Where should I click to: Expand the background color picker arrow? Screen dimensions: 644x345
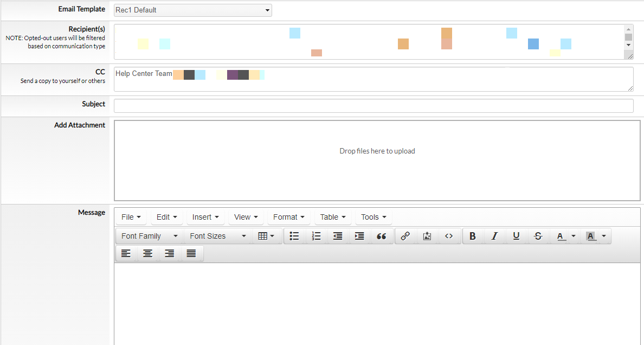(604, 236)
